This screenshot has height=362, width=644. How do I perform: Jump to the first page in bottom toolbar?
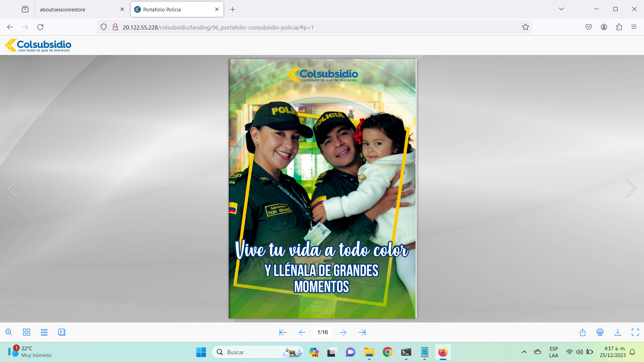tap(283, 332)
